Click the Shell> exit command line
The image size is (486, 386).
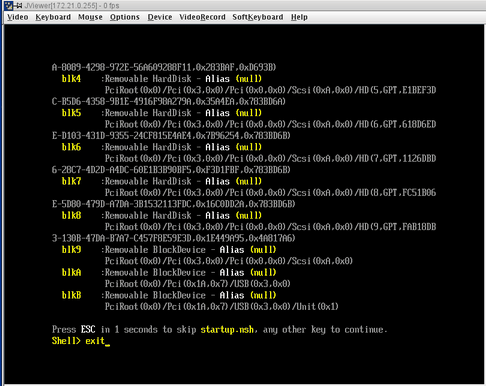[81, 341]
